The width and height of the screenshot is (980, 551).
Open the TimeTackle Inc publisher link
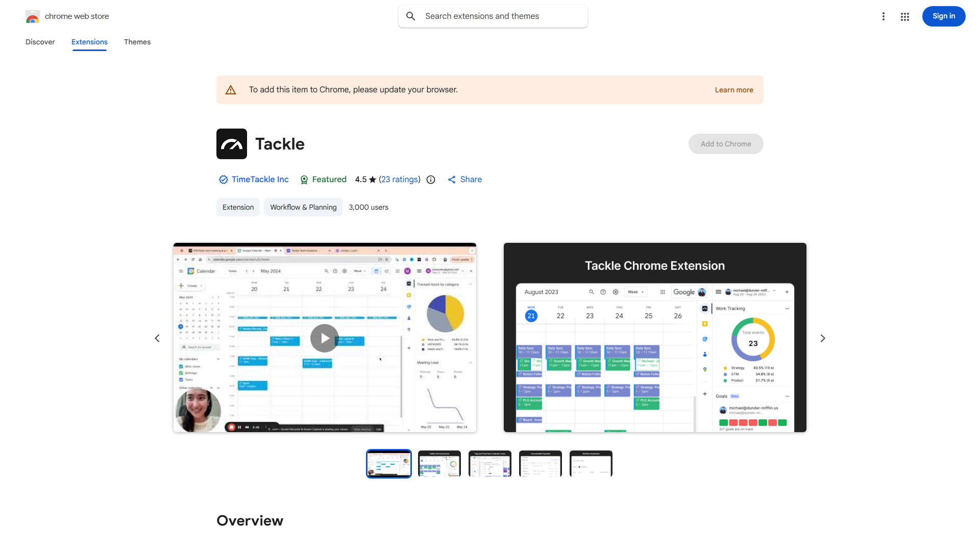tap(260, 180)
